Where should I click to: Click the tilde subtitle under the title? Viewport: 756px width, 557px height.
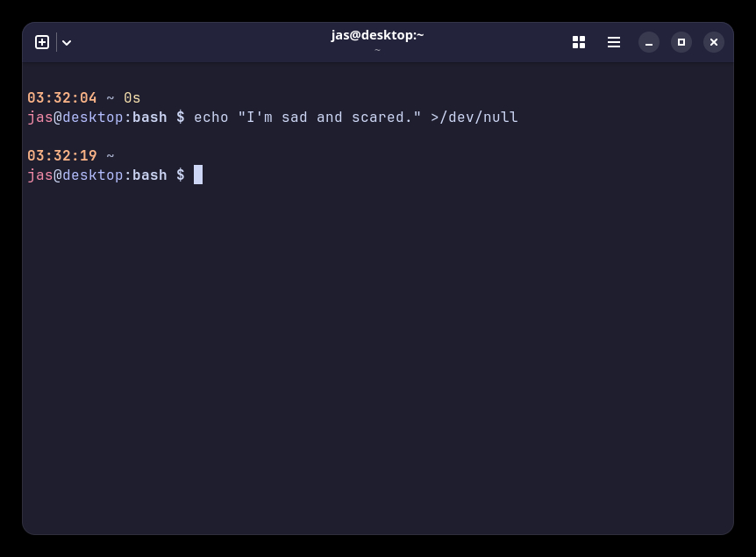click(377, 50)
